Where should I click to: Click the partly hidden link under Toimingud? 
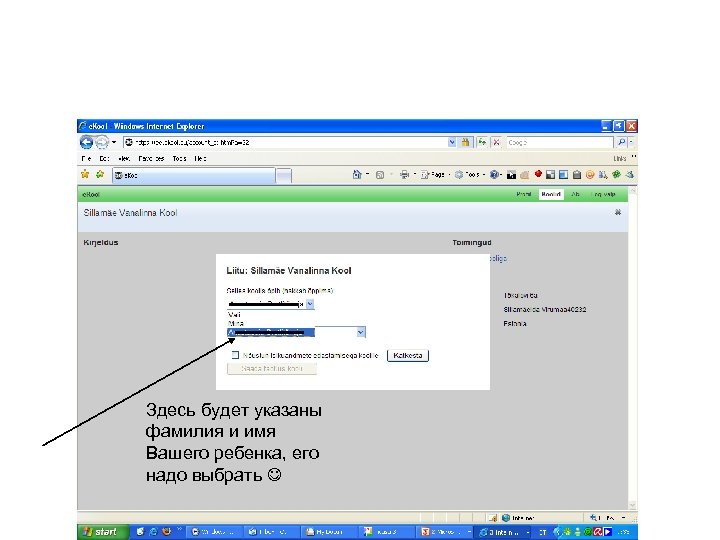tap(498, 259)
